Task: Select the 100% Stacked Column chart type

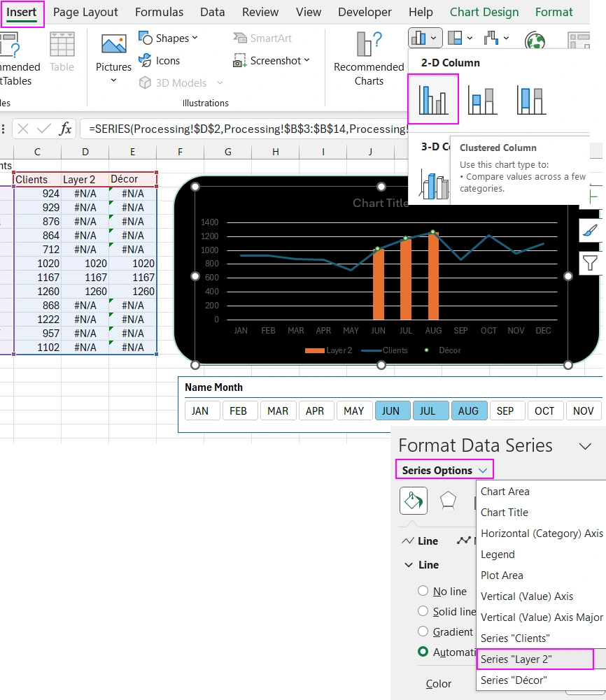Action: (x=530, y=99)
